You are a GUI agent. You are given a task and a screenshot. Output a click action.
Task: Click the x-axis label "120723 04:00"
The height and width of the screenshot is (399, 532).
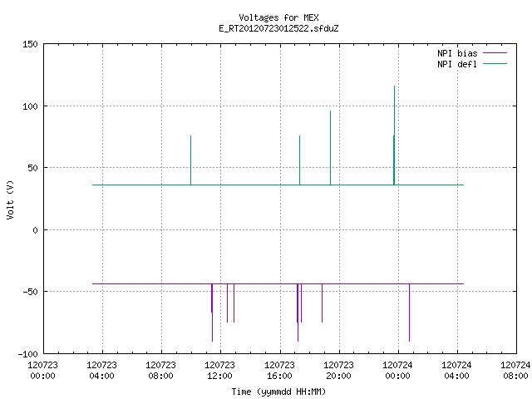click(101, 371)
